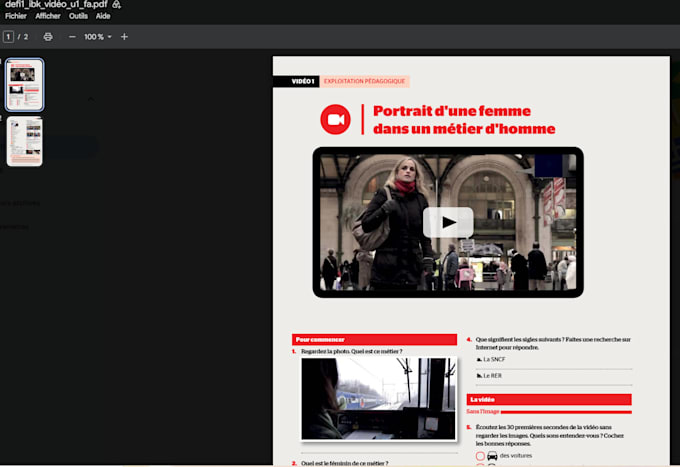The height and width of the screenshot is (467, 680).
Task: Open the Fichier menu
Action: [x=16, y=16]
